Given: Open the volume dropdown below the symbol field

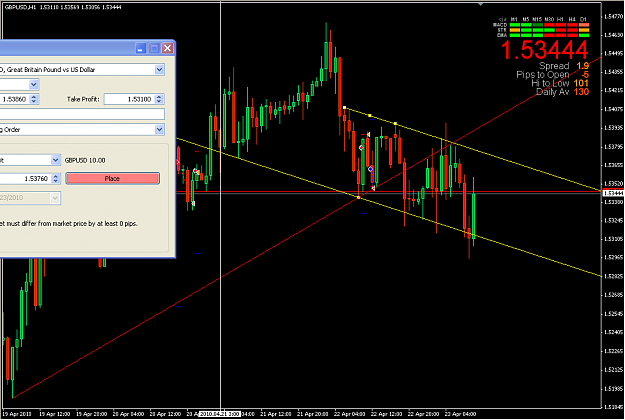Looking at the screenshot, I should point(34,84).
